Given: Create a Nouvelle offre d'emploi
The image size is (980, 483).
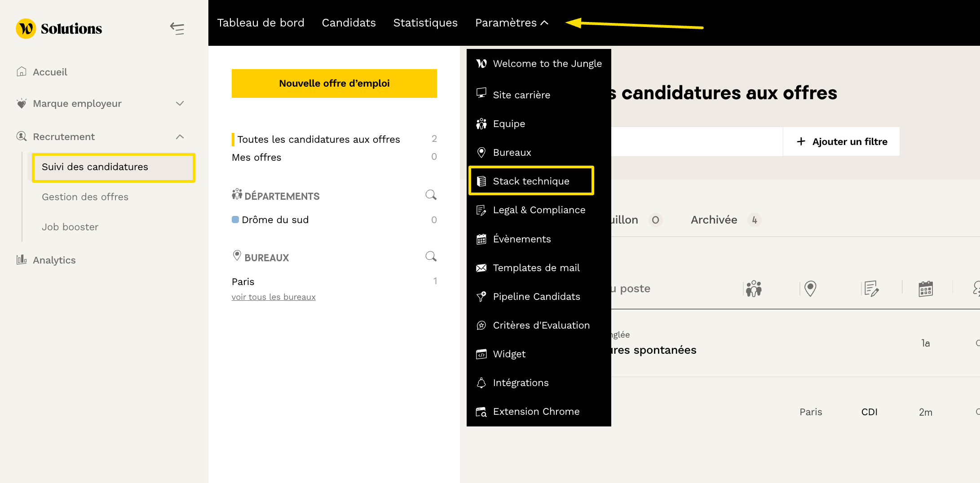Looking at the screenshot, I should [334, 83].
